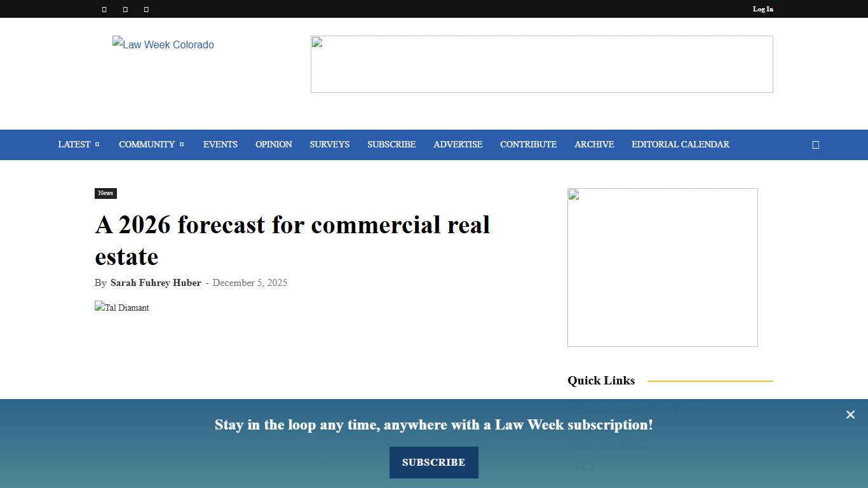The image size is (868, 488).
Task: Dismiss the subscription banner with the X
Action: 850,414
